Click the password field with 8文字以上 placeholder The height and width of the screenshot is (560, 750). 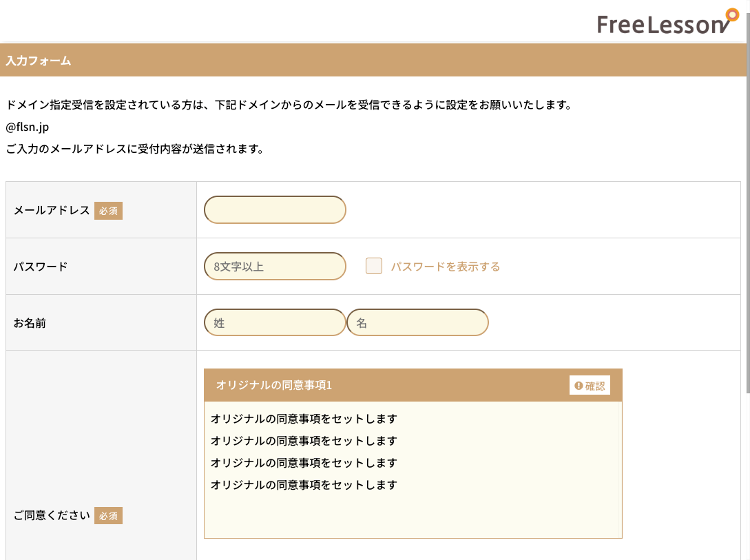coord(275,267)
